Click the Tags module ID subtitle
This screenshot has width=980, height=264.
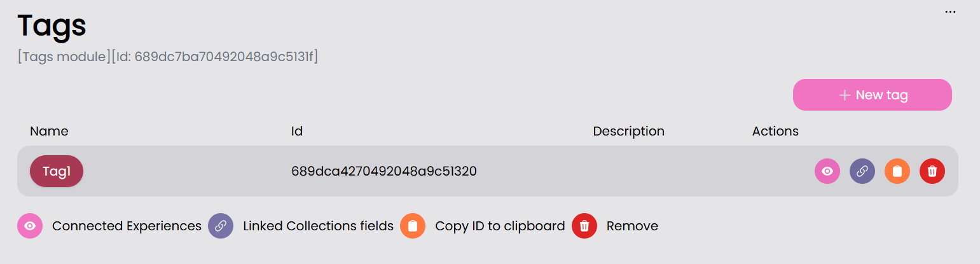tap(168, 57)
